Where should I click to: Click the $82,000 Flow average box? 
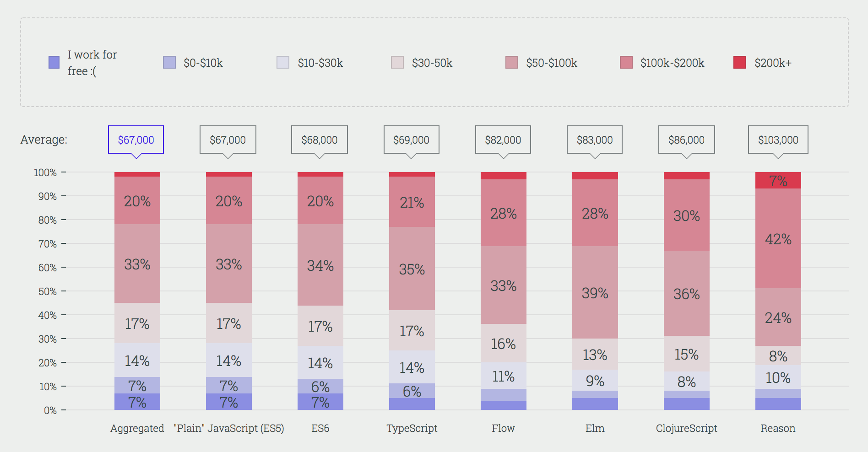click(x=503, y=140)
